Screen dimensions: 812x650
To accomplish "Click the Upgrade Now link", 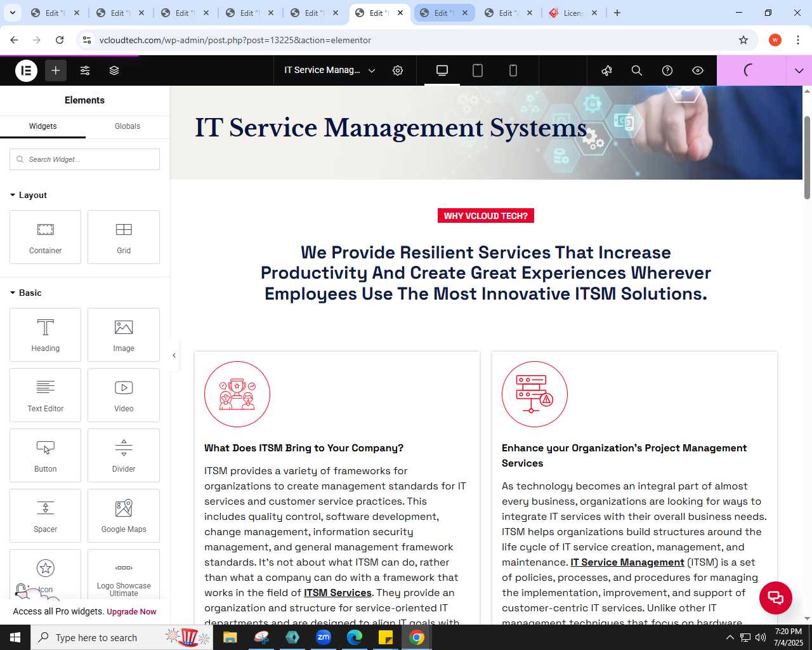I will coord(131,612).
